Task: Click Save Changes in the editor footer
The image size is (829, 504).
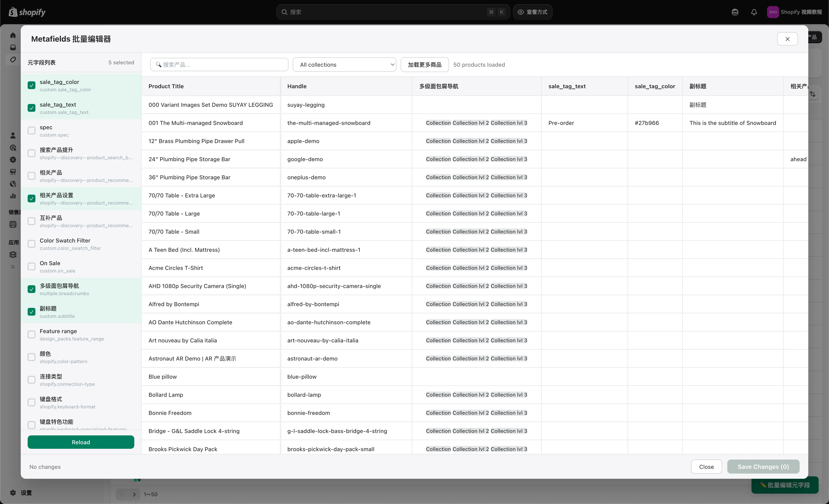Action: (763, 466)
